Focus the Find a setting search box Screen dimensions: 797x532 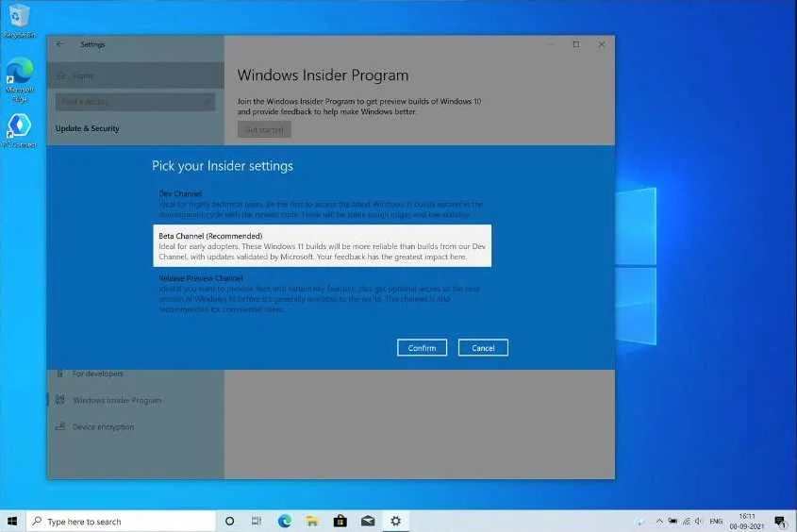[135, 102]
